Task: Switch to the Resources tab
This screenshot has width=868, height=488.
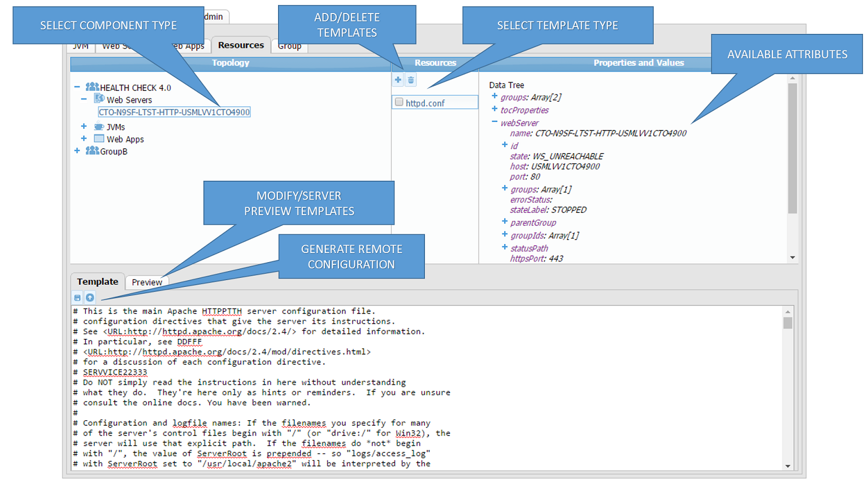Action: [241, 45]
